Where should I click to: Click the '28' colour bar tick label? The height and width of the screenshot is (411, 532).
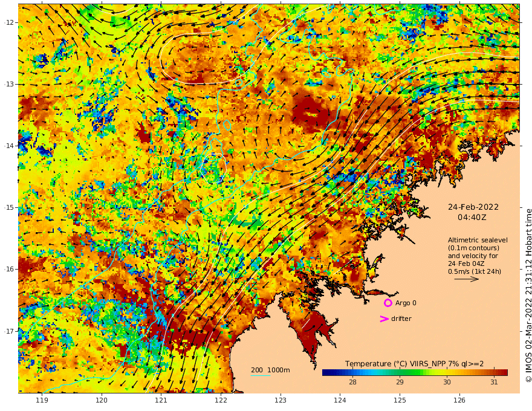(353, 382)
